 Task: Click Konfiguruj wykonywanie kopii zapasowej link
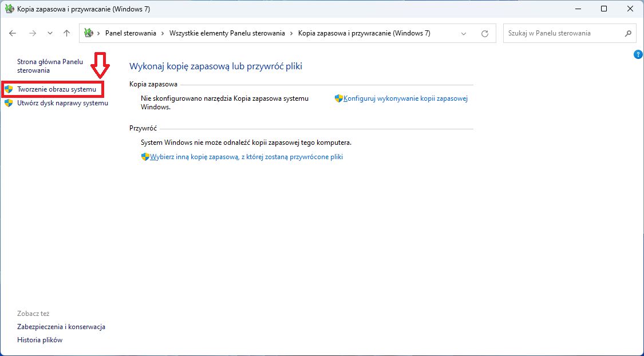405,98
